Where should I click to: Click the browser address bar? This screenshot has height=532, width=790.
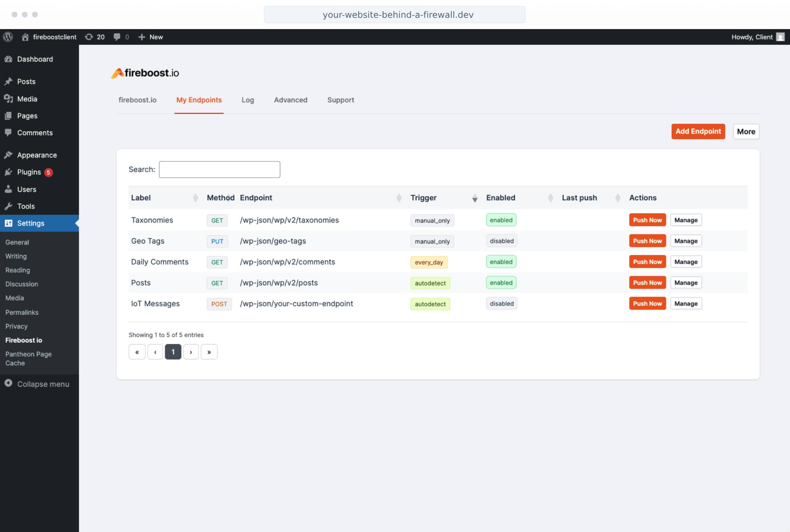point(394,15)
